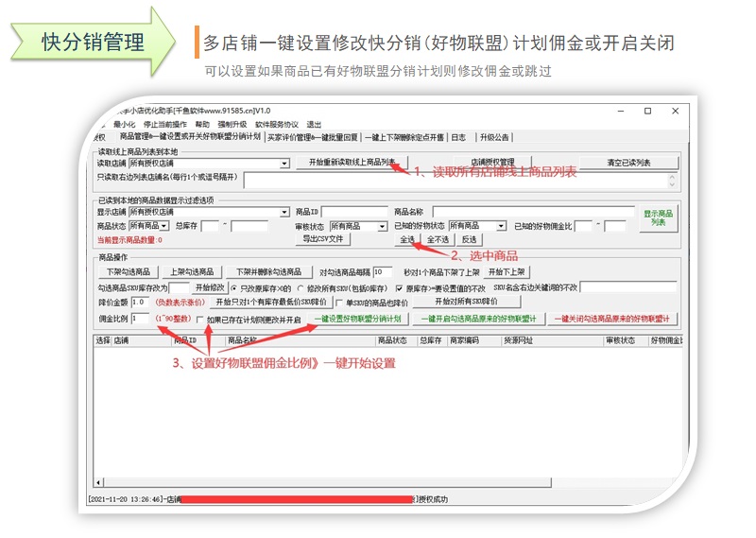Screen dimensions: 756x538
Task: Toggle 如果已存在计划则更改并开启 checkbox
Action: [200, 321]
